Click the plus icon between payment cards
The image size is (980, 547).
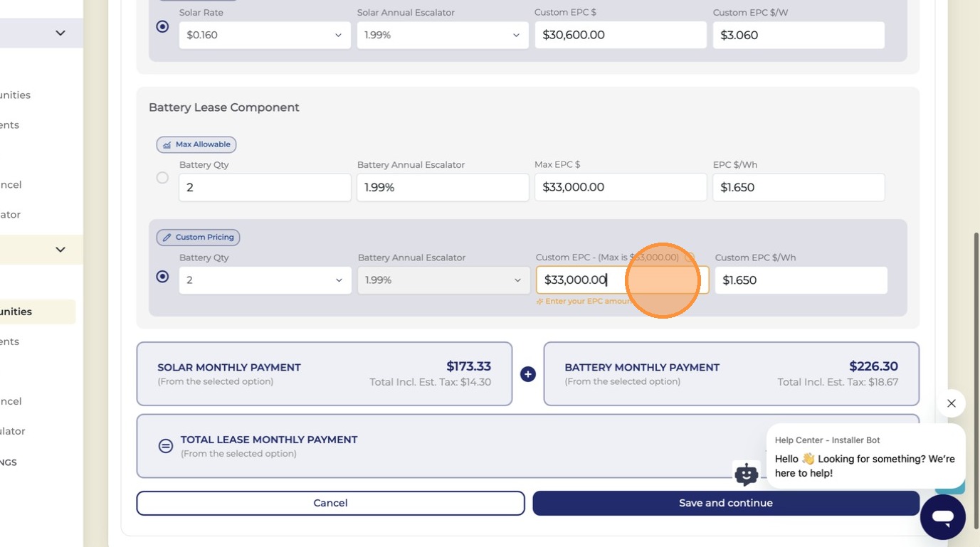(527, 374)
